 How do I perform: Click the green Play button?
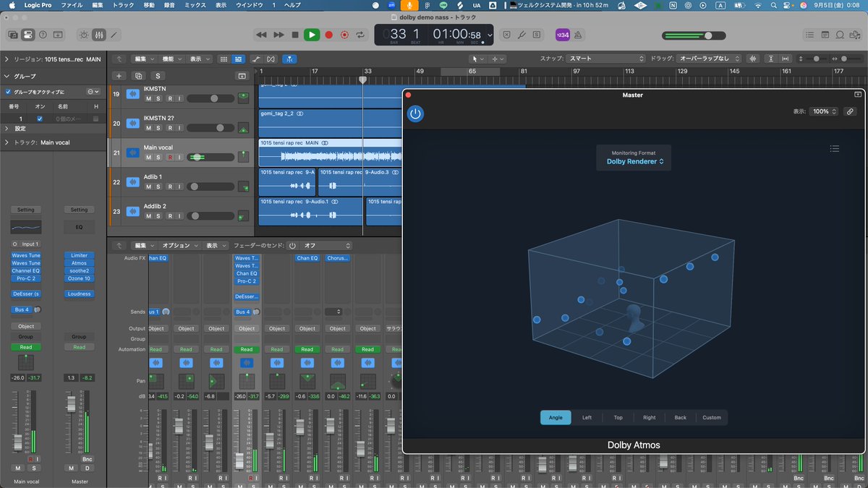tap(312, 34)
